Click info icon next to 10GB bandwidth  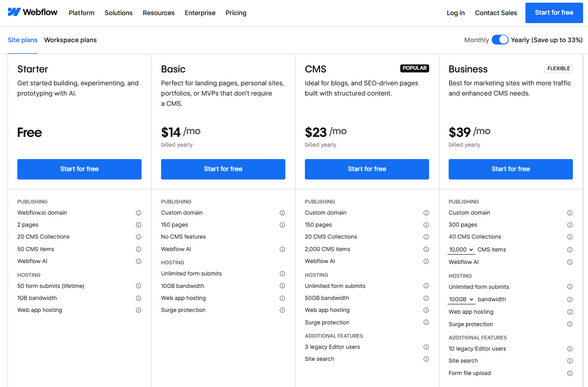282,286
